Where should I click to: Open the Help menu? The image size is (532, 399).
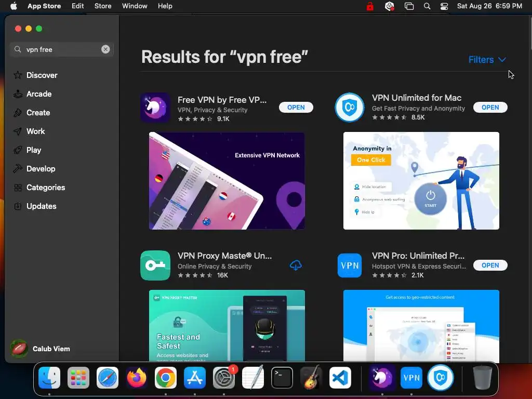(x=165, y=6)
